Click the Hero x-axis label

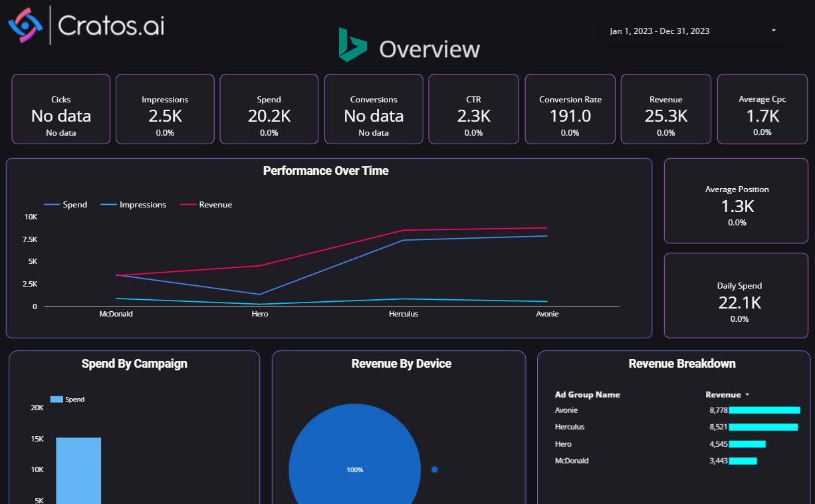(x=260, y=314)
